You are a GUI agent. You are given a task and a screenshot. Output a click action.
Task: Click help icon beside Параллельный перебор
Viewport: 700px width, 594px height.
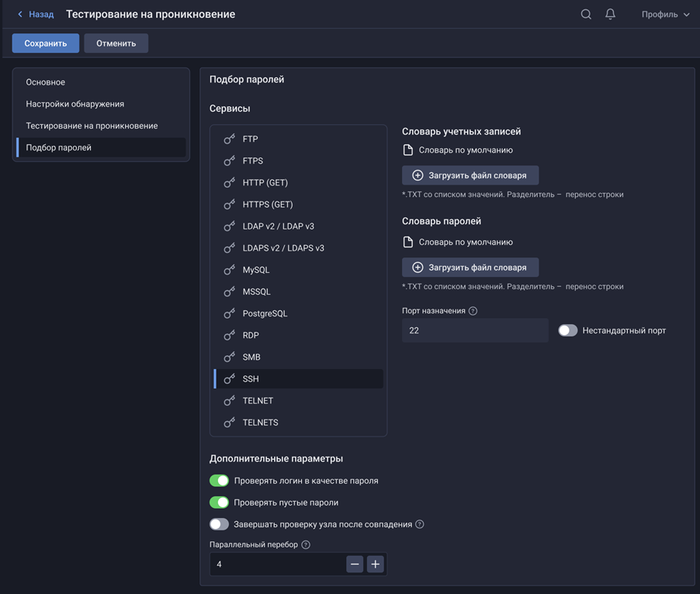[306, 544]
